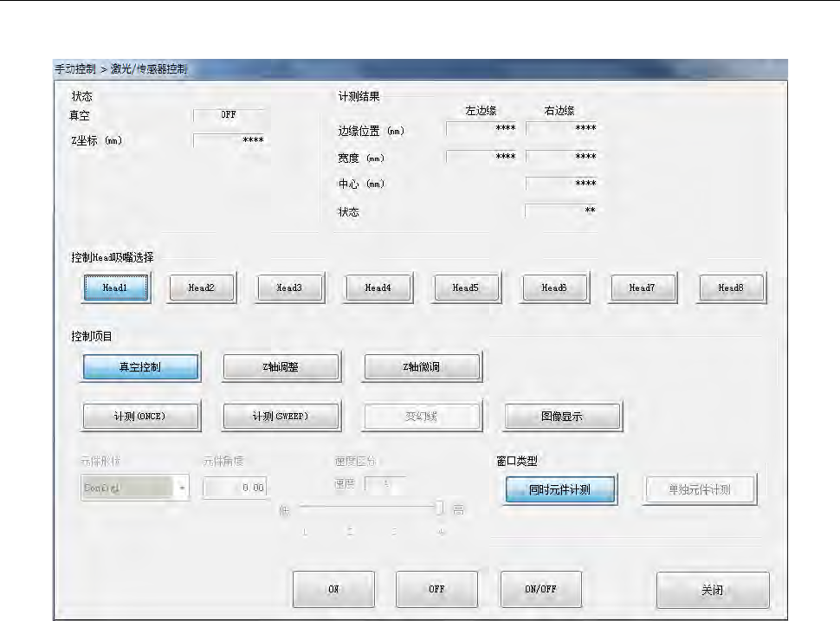Click the ON/OFF toggle button
Image resolution: width=840 pixels, height=621 pixels.
[x=540, y=589]
